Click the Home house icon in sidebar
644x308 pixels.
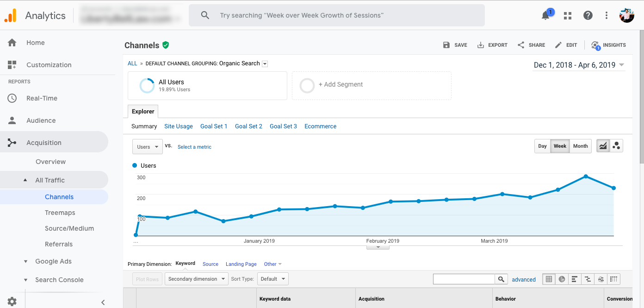(12, 43)
